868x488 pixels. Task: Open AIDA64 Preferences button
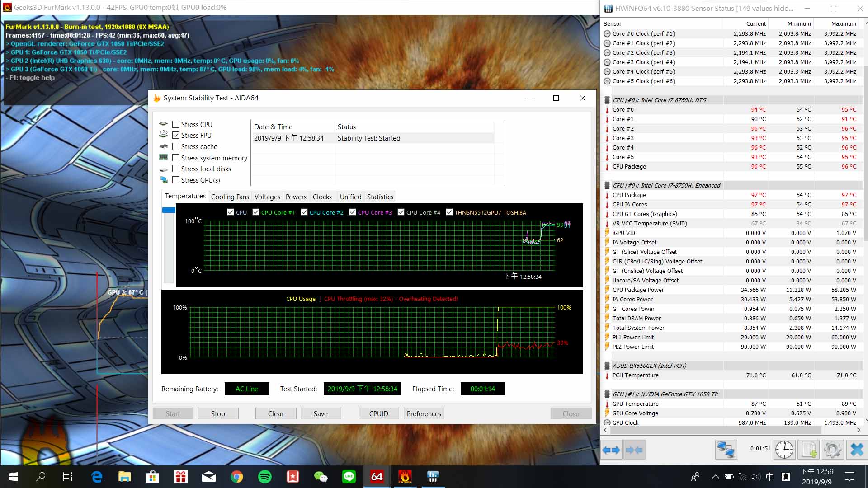(x=424, y=413)
